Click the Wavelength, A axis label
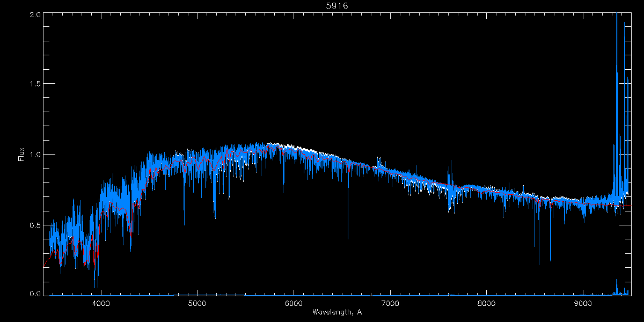 click(336, 312)
